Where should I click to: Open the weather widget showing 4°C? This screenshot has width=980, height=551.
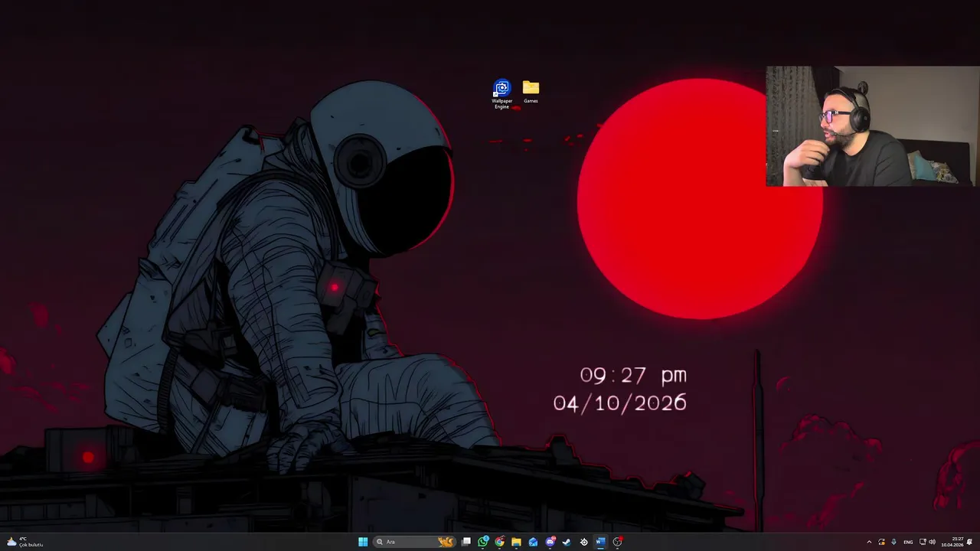click(x=24, y=542)
